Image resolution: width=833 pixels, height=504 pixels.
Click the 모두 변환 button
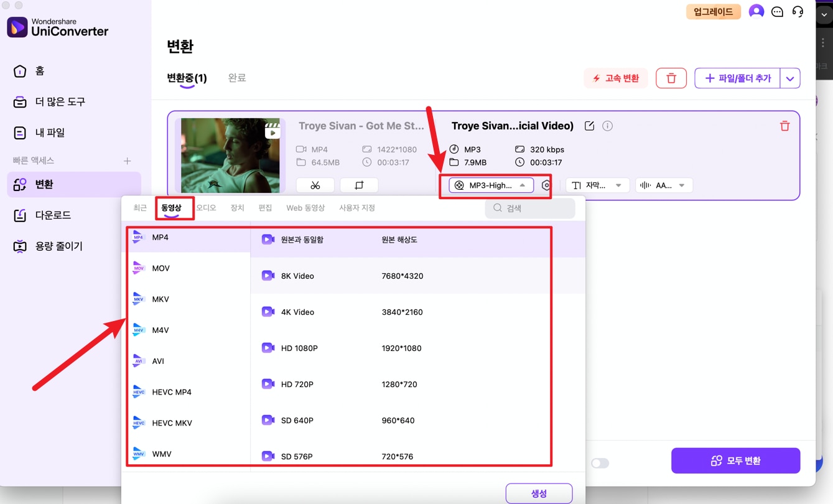pyautogui.click(x=735, y=461)
